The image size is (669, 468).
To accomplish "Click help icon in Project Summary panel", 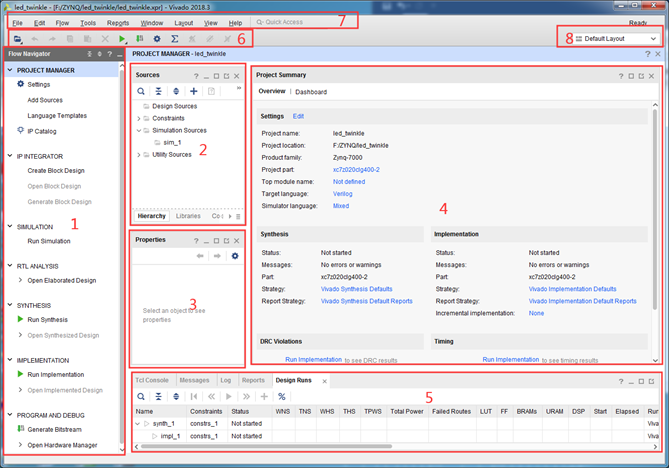I will tap(621, 76).
